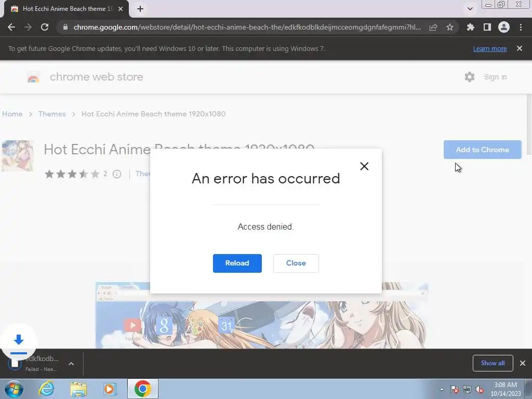Click the Hot Ecchi Anime Beach breadcrumb text

coord(153,114)
